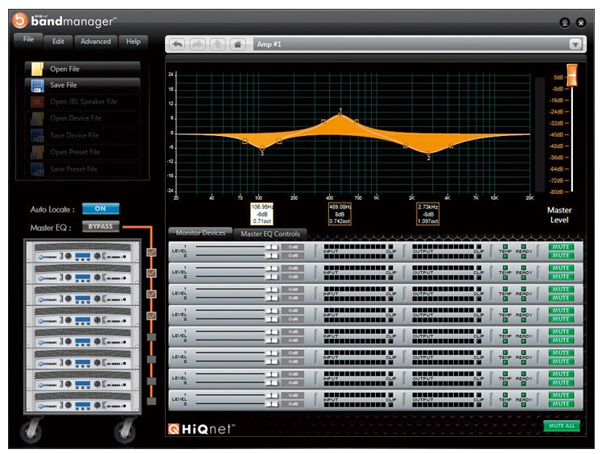Select the 489.08Hz EQ filter info box

339,214
